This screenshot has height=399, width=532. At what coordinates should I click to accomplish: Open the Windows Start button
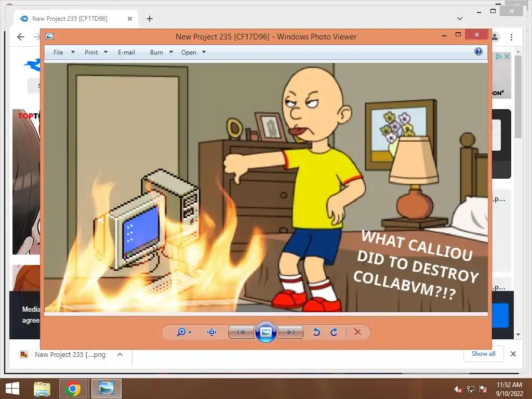click(x=12, y=389)
